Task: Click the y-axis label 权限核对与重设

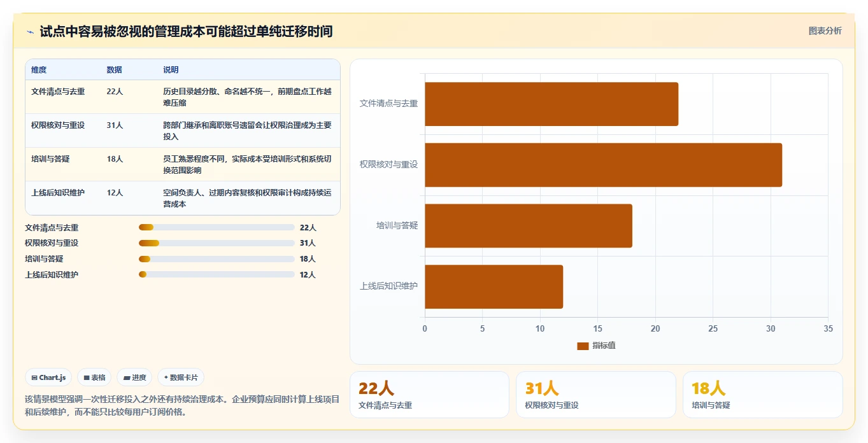Action: pos(388,164)
